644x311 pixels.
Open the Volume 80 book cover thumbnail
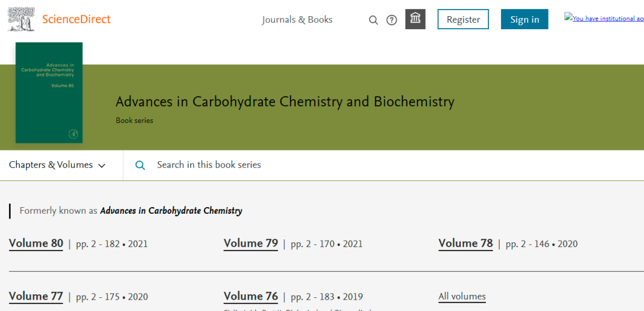tap(49, 93)
